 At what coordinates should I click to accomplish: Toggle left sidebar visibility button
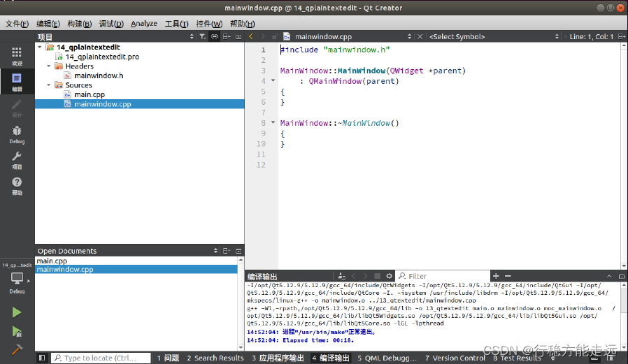tap(42, 358)
